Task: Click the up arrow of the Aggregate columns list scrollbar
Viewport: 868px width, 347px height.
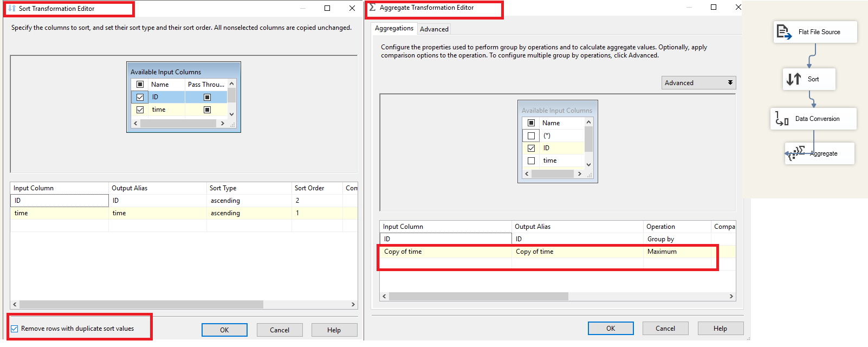Action: (x=588, y=123)
